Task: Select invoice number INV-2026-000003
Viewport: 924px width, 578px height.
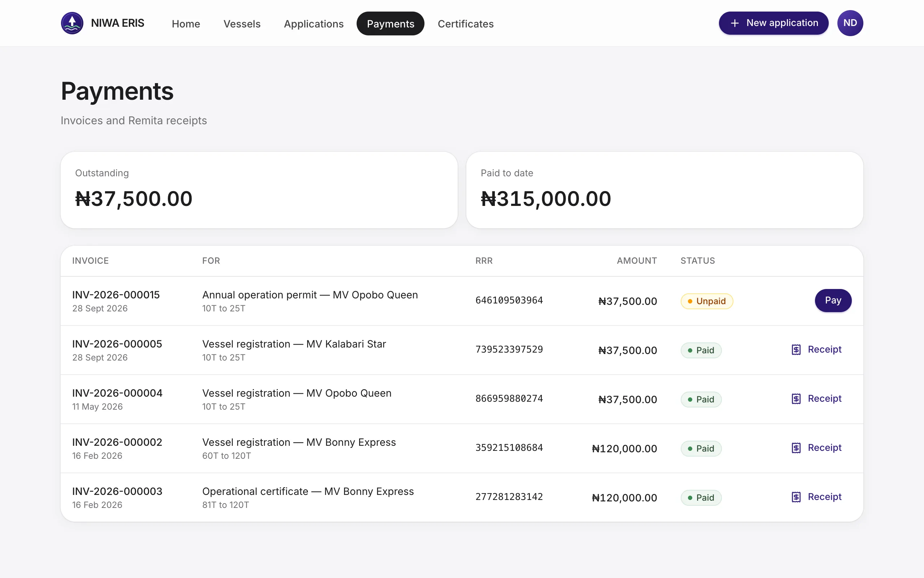Action: pos(117,491)
